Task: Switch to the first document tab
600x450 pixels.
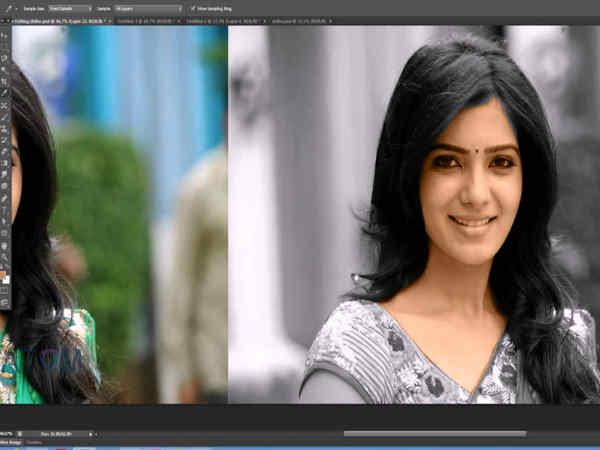Action: coord(50,20)
